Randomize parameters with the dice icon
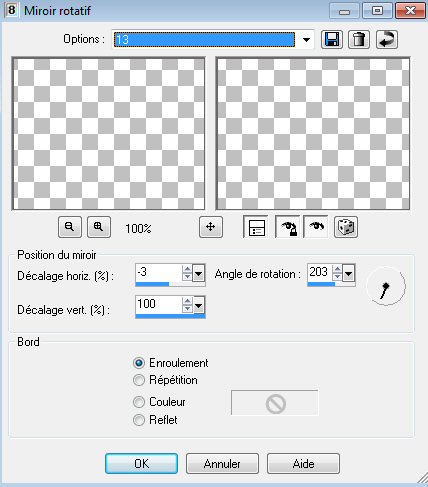The image size is (428, 487). (346, 227)
